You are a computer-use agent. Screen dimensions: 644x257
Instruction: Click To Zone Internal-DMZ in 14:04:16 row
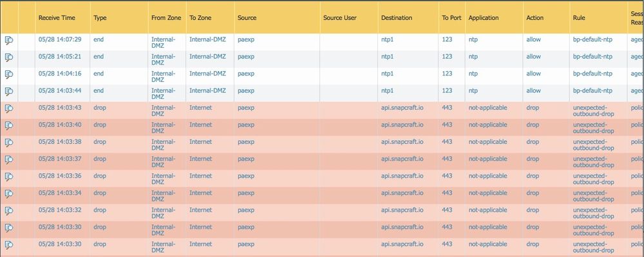(208, 74)
